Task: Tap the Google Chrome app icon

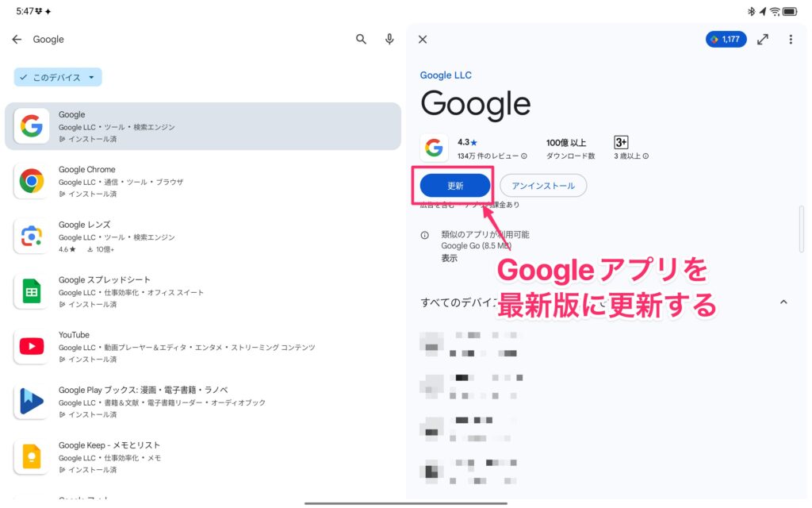Action: coord(32,181)
